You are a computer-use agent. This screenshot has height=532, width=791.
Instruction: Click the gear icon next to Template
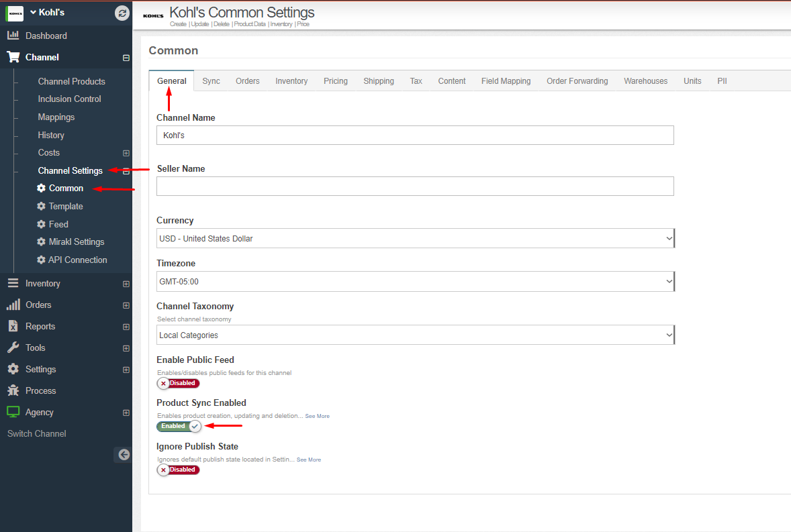click(x=42, y=206)
